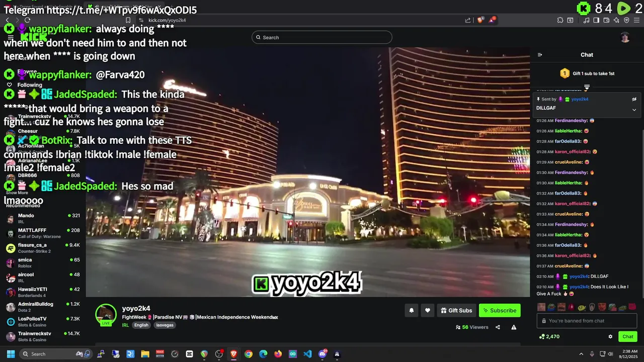Screen dimensions: 644x362
Task: Click yoyo2k4 username in the DILLGAF chat message
Action: coord(579,277)
